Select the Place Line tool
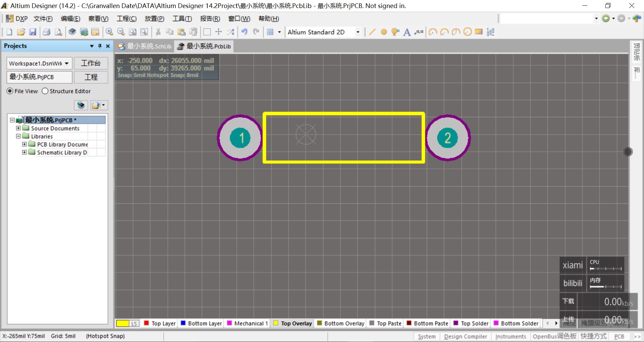 pos(372,32)
